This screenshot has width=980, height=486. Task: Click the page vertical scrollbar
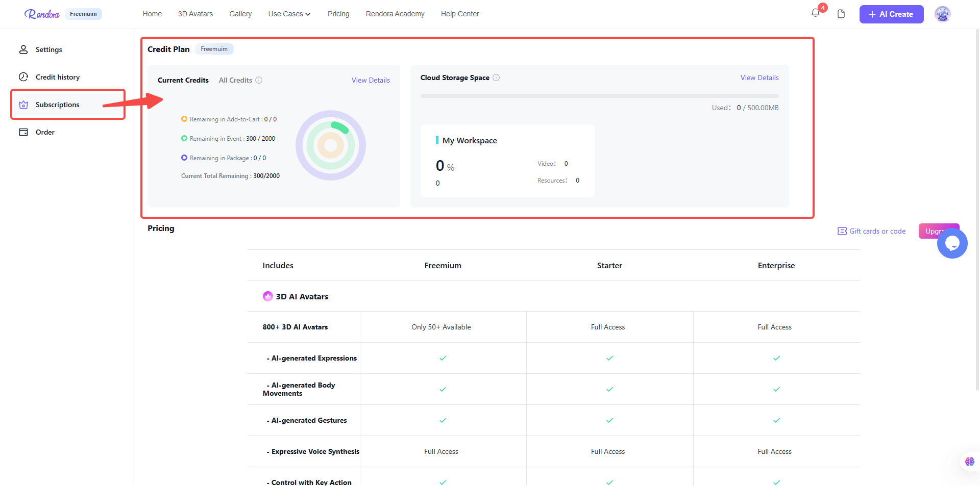977,209
